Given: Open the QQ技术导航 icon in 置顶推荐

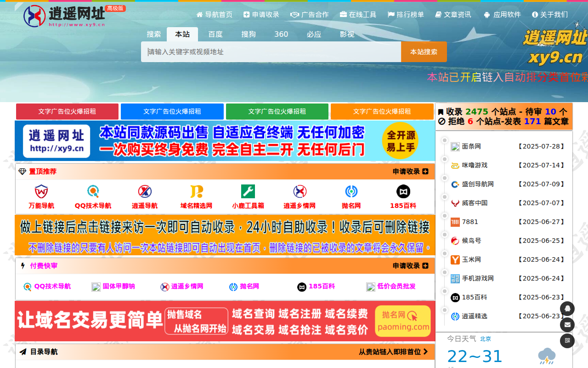Looking at the screenshot, I should 93,191.
